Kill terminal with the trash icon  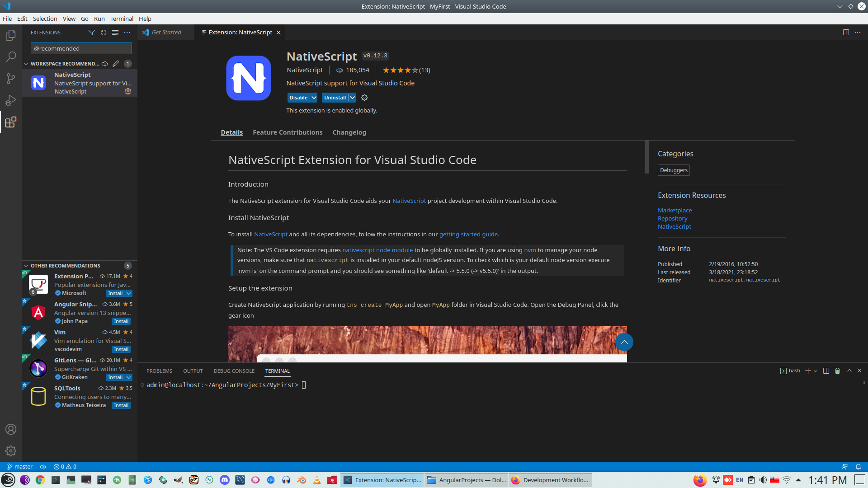tap(837, 371)
